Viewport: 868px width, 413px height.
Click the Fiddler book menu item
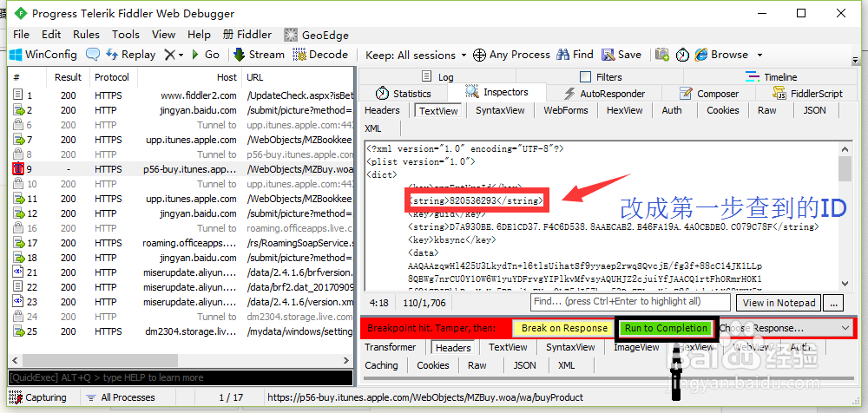tap(247, 35)
